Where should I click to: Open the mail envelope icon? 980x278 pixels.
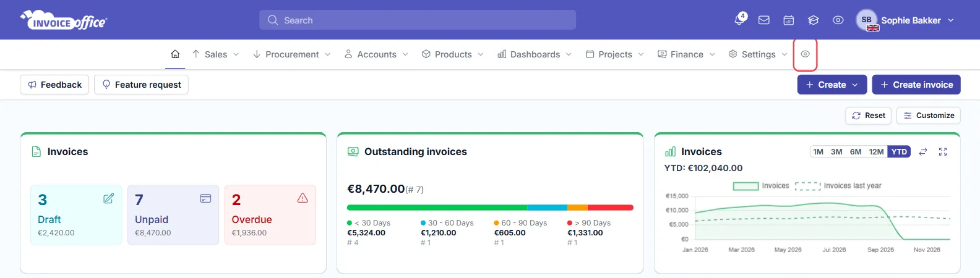pos(764,20)
